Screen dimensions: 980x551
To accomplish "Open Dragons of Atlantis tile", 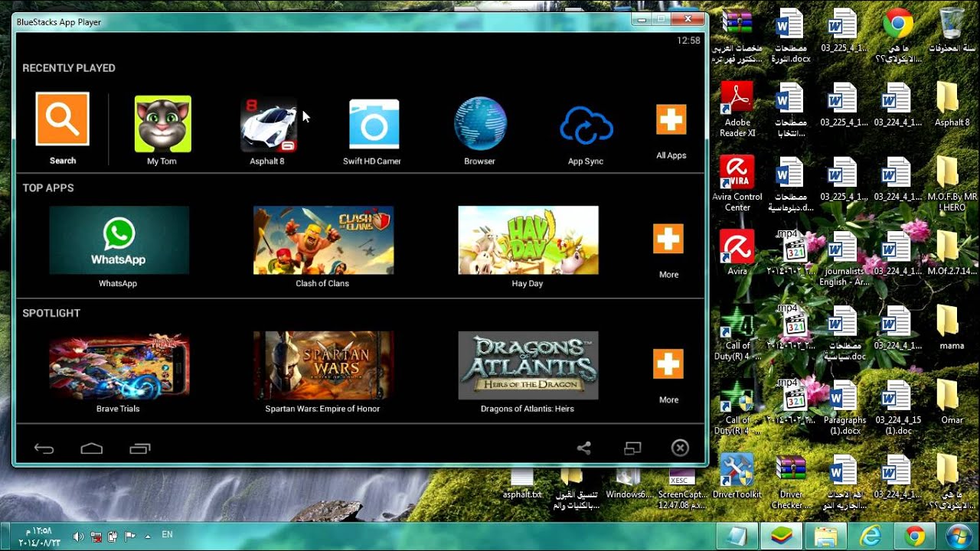I will pos(528,365).
